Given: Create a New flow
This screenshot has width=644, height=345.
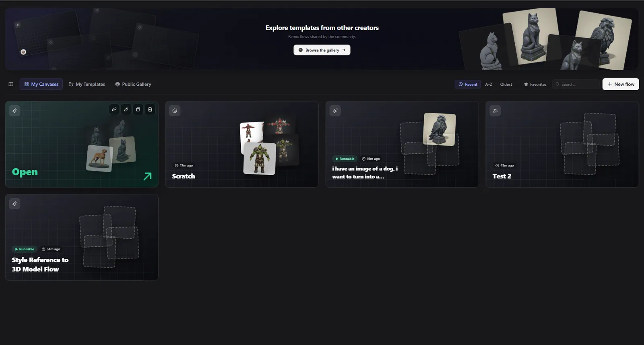Looking at the screenshot, I should (621, 84).
